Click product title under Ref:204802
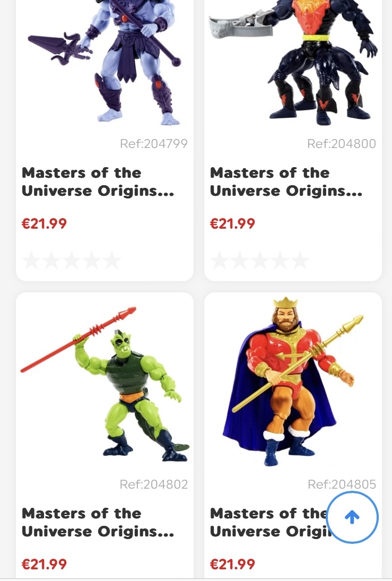 click(x=98, y=523)
